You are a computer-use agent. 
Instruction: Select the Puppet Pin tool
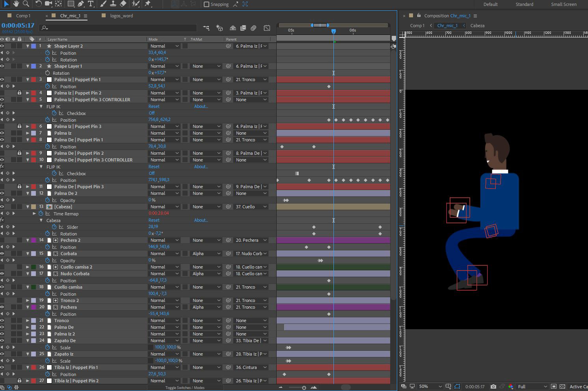tap(148, 4)
